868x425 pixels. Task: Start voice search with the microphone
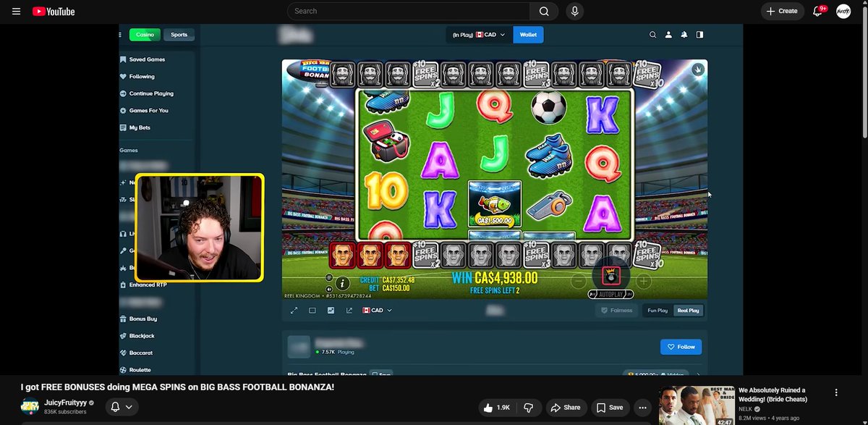click(575, 11)
